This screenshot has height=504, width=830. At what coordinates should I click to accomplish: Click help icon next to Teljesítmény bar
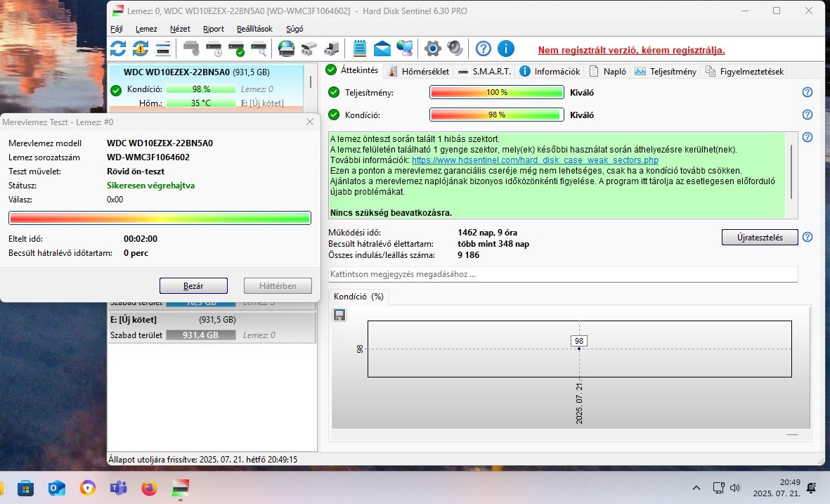point(808,92)
